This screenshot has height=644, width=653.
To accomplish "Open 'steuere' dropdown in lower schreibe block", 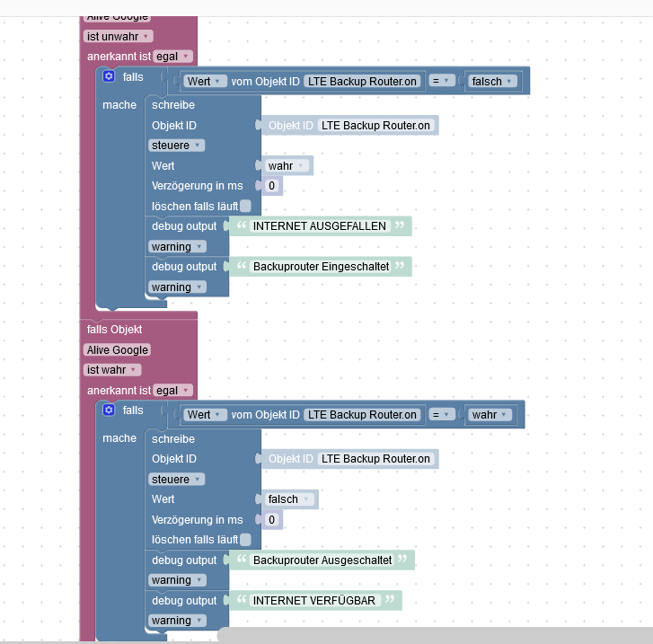I will [177, 480].
